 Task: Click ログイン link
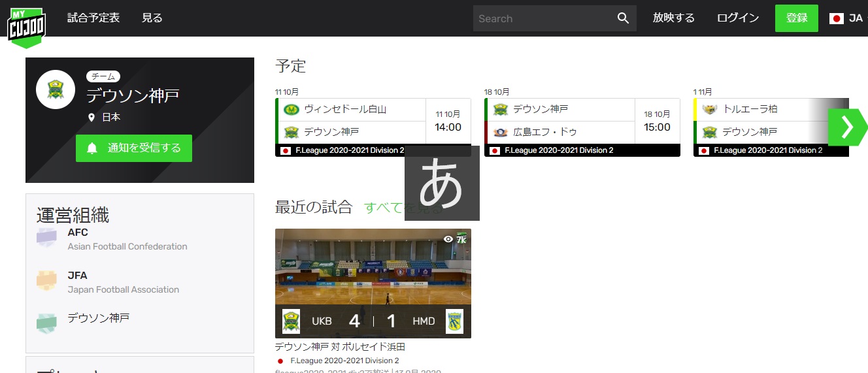[x=738, y=18]
